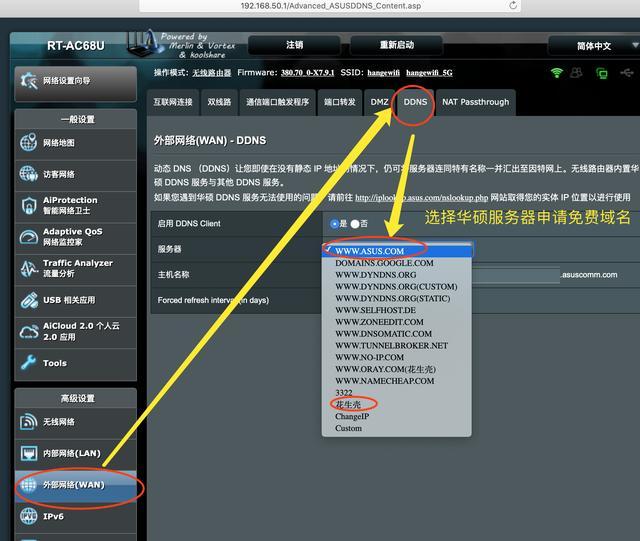This screenshot has width=640, height=541.
Task: Click the Tools wrench icon
Action: pos(29,363)
